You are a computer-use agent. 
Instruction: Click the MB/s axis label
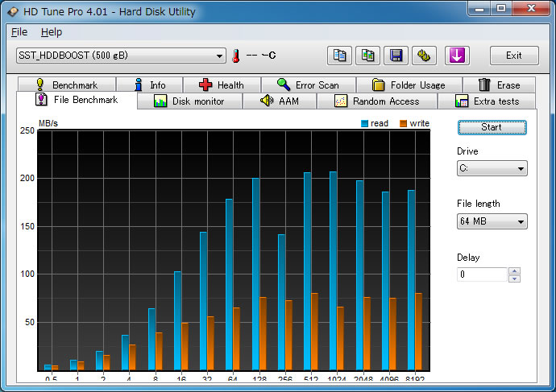(x=48, y=124)
